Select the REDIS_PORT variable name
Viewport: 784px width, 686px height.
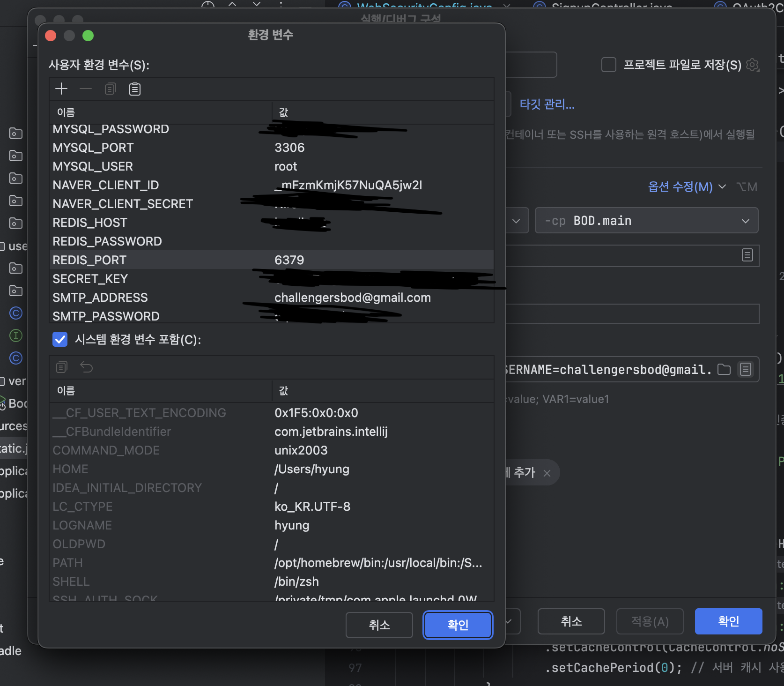coord(89,260)
